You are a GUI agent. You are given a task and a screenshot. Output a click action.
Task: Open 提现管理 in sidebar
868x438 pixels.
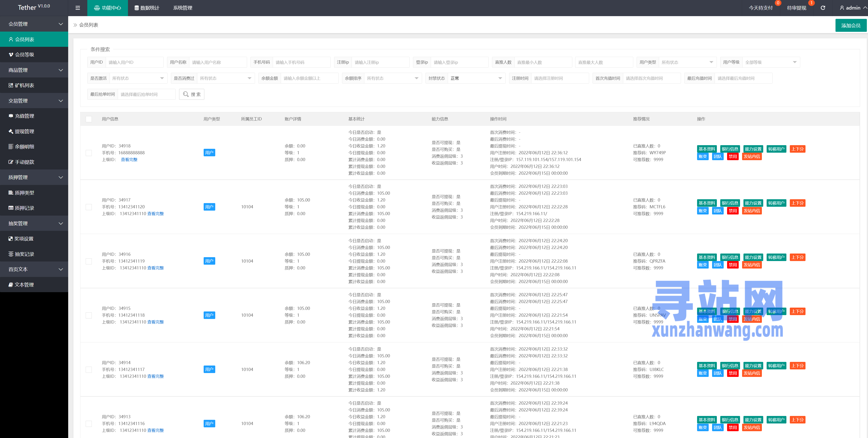coord(34,131)
